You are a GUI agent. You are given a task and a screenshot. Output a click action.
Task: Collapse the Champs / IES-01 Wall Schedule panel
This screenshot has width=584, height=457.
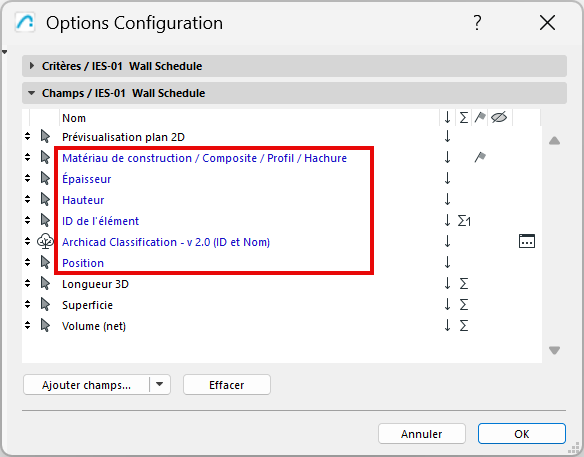click(32, 93)
